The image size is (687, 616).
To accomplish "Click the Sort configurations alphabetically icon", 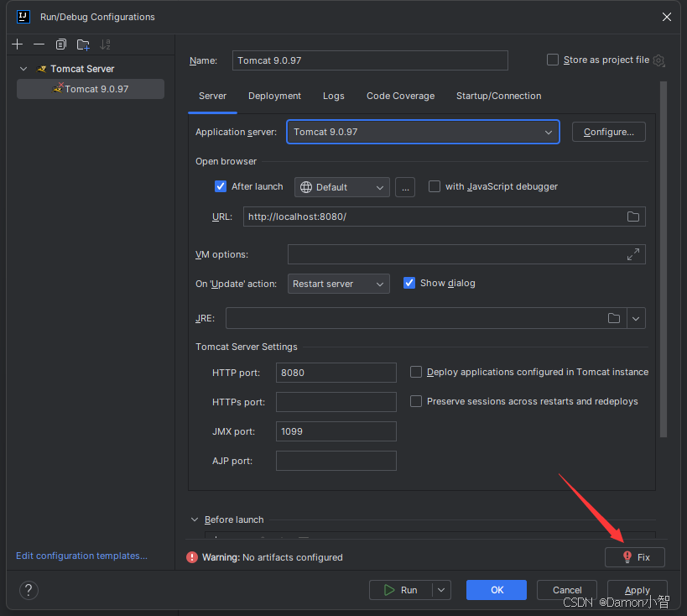I will coord(105,44).
